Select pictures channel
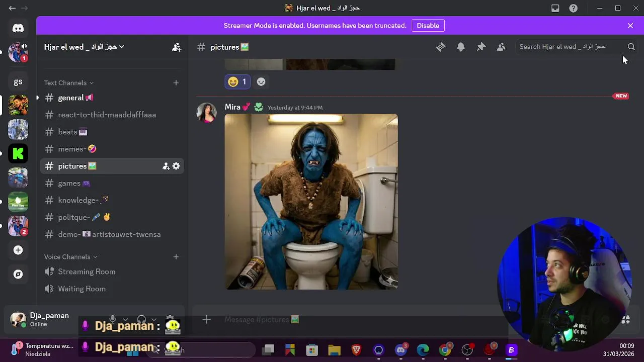The height and width of the screenshot is (362, 644). tap(112, 166)
